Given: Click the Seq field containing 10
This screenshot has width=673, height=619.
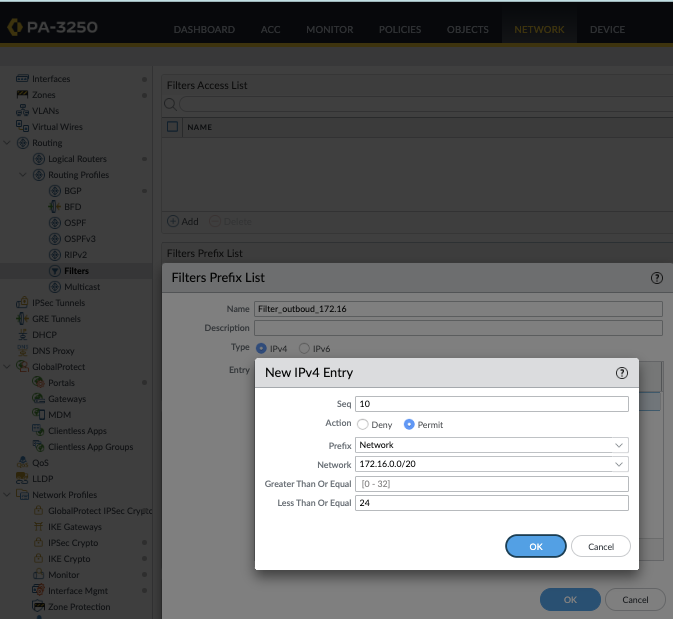Looking at the screenshot, I should [491, 404].
